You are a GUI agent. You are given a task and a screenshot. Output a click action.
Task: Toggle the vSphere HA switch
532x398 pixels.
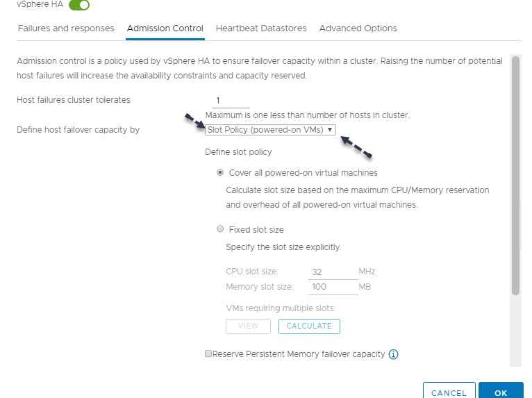(80, 6)
